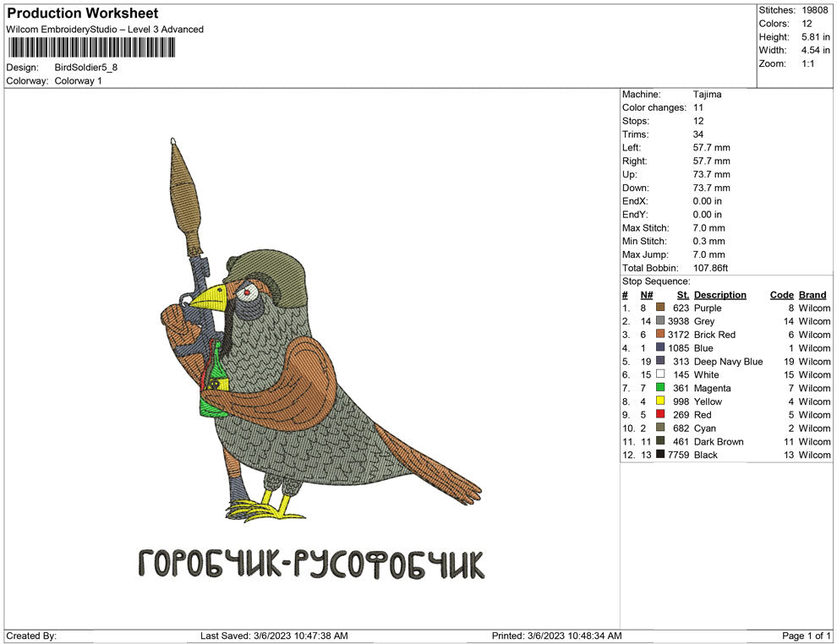Pick the Black thread color swatch
Screen dimensions: 837x644
[x=660, y=455]
